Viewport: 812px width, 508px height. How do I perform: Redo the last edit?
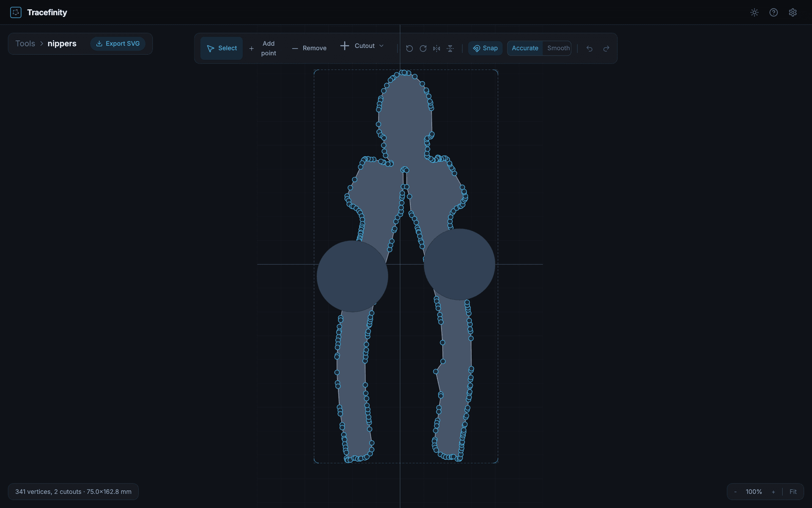606,49
